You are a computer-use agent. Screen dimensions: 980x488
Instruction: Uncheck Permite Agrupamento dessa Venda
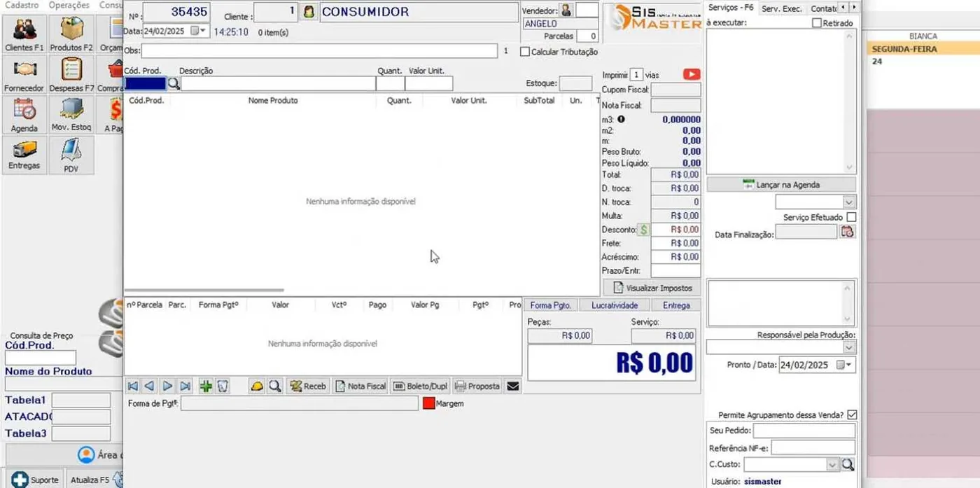(x=852, y=415)
